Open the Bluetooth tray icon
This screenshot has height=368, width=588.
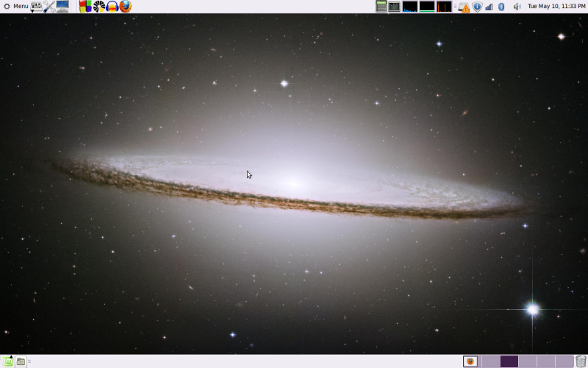[x=501, y=7]
